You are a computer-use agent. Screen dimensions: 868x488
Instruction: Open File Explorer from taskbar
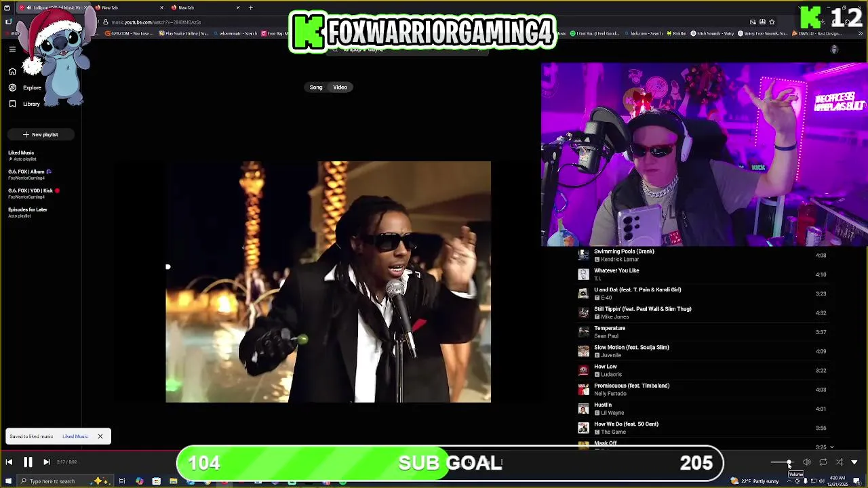pos(174,481)
